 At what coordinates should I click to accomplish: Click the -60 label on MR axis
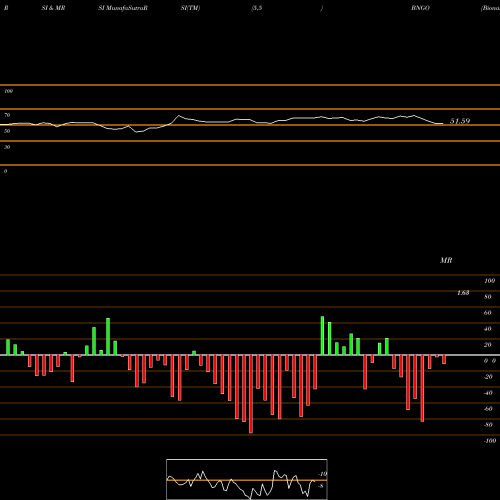click(x=488, y=409)
